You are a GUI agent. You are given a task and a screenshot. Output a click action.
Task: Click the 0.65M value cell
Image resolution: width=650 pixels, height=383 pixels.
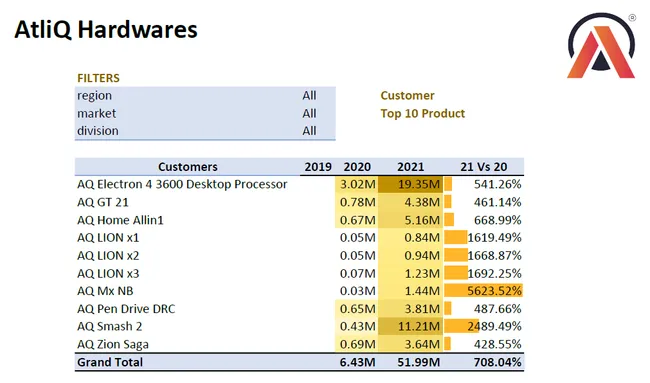357,309
